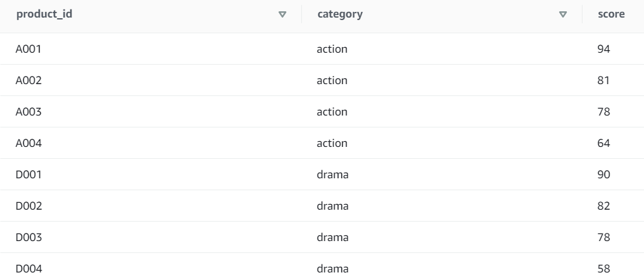Image resolution: width=644 pixels, height=280 pixels.
Task: Click the A004 product ID
Action: [28, 143]
